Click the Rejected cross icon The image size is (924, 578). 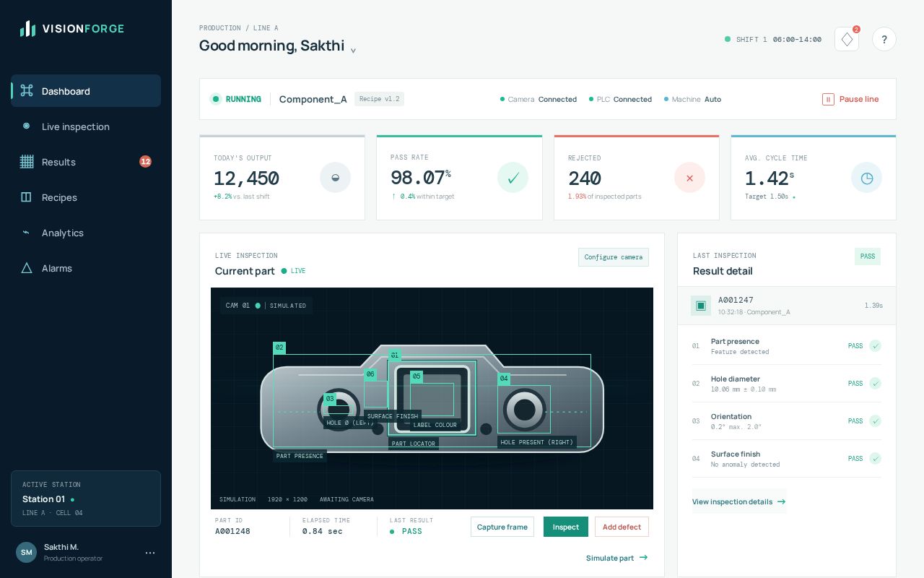coord(689,178)
